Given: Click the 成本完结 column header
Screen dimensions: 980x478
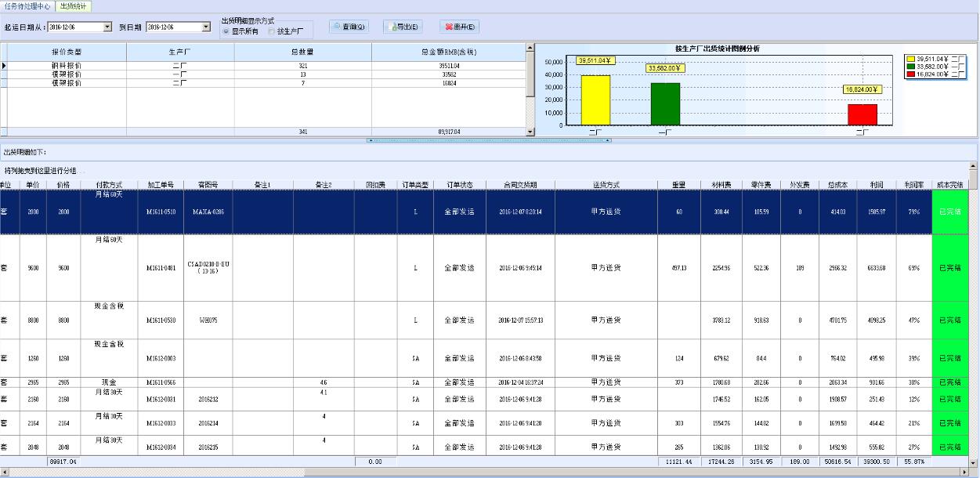Looking at the screenshot, I should pos(950,185).
